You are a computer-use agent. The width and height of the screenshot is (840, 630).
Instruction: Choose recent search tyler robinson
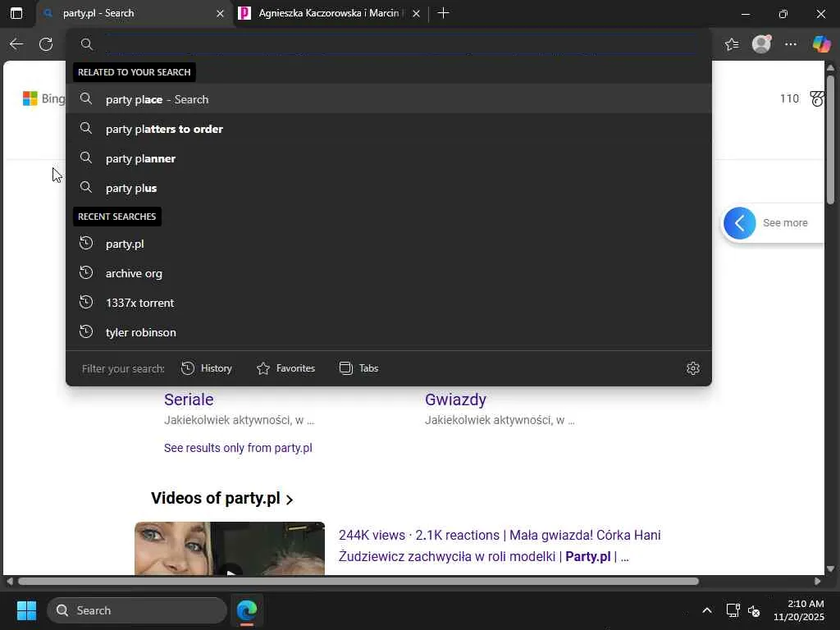(388, 332)
